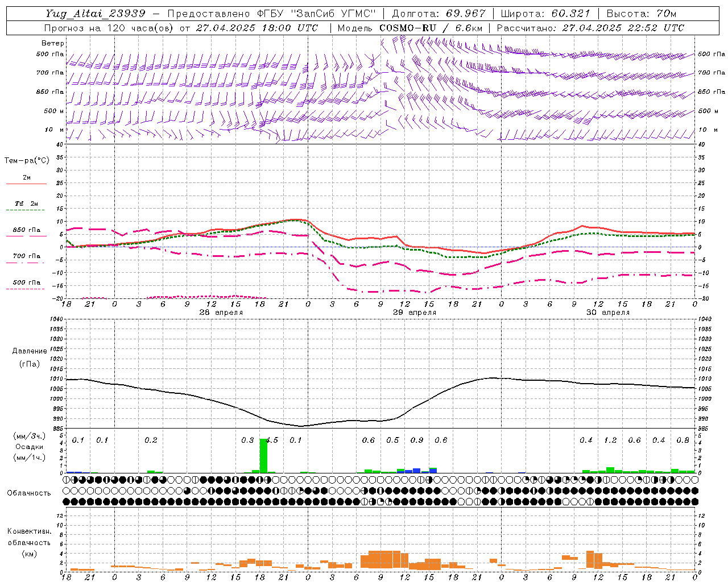728x582 pixels.
Task: Click the 'Осадки' precipitation label
Action: [29, 447]
